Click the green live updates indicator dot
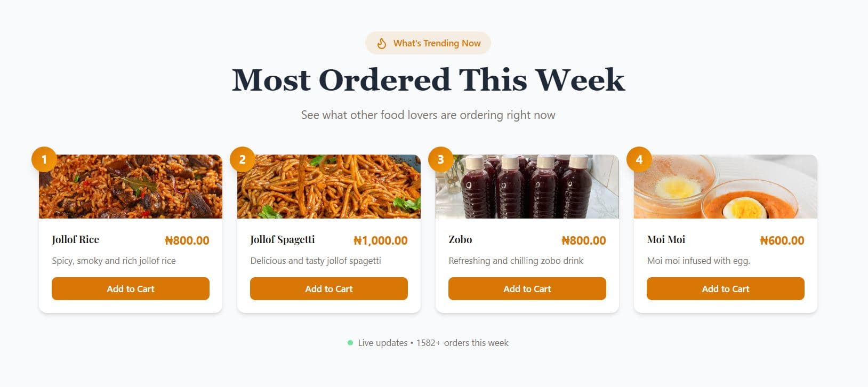The height and width of the screenshot is (387, 868). coord(350,343)
